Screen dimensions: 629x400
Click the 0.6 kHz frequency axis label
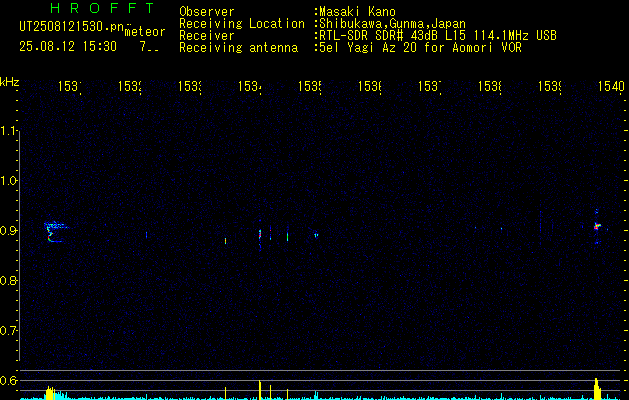point(9,380)
